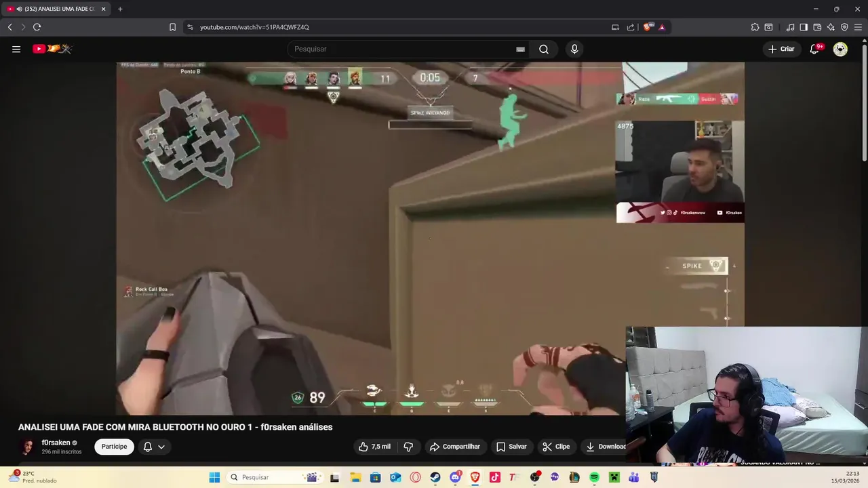Image resolution: width=868 pixels, height=488 pixels.
Task: Click the search magnifier button
Action: 544,49
